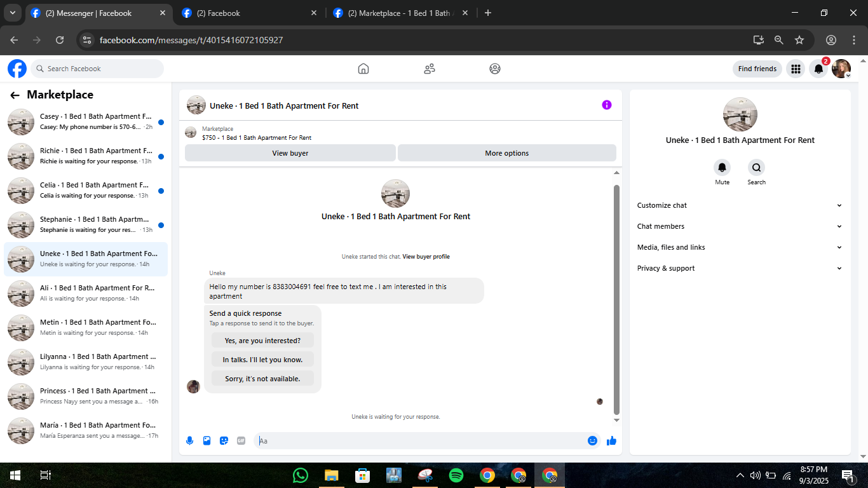Image resolution: width=868 pixels, height=488 pixels.
Task: Open the browser tab search dropdown
Action: [x=12, y=13]
